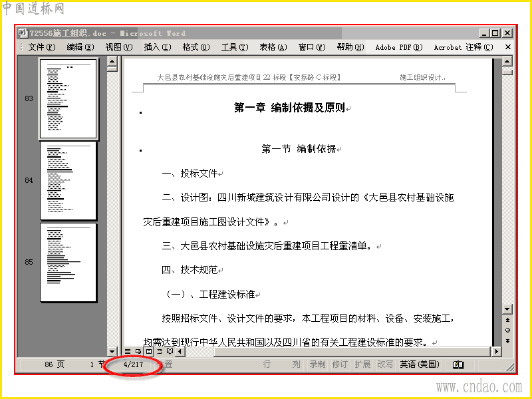Switch to Web Layout view icon
Viewport: 532px width, 399px height.
[x=138, y=352]
